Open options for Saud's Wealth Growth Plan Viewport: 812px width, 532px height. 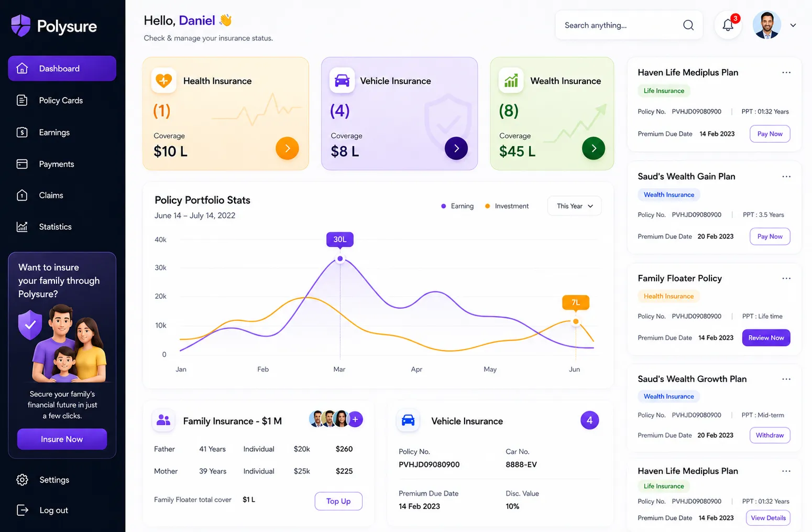[x=786, y=378]
